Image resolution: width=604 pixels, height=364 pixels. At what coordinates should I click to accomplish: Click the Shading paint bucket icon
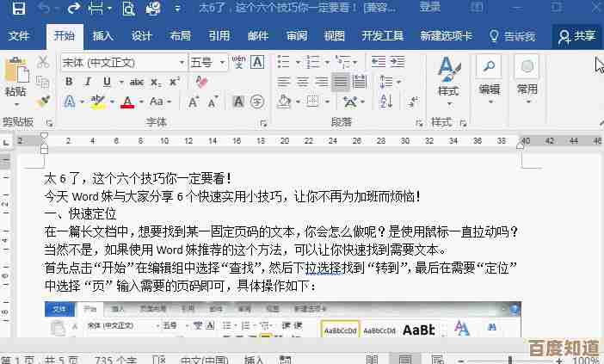pyautogui.click(x=284, y=102)
